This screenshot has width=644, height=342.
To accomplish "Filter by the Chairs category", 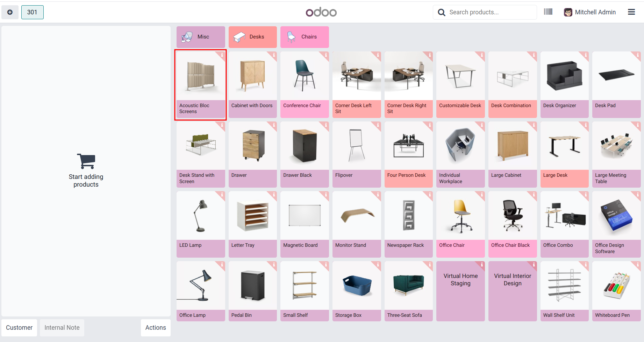I will [305, 37].
